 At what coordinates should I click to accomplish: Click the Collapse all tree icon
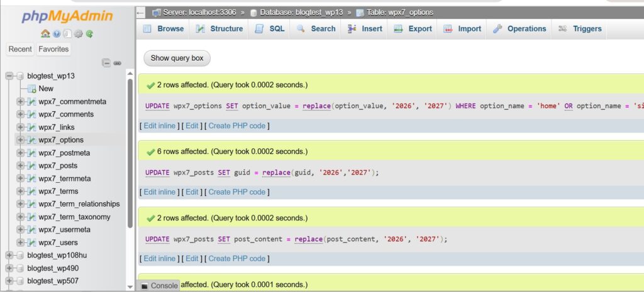(x=106, y=63)
